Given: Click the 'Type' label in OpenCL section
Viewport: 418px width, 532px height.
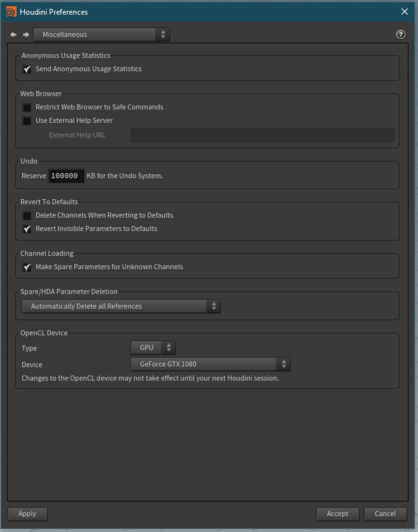Looking at the screenshot, I should pyautogui.click(x=29, y=348).
